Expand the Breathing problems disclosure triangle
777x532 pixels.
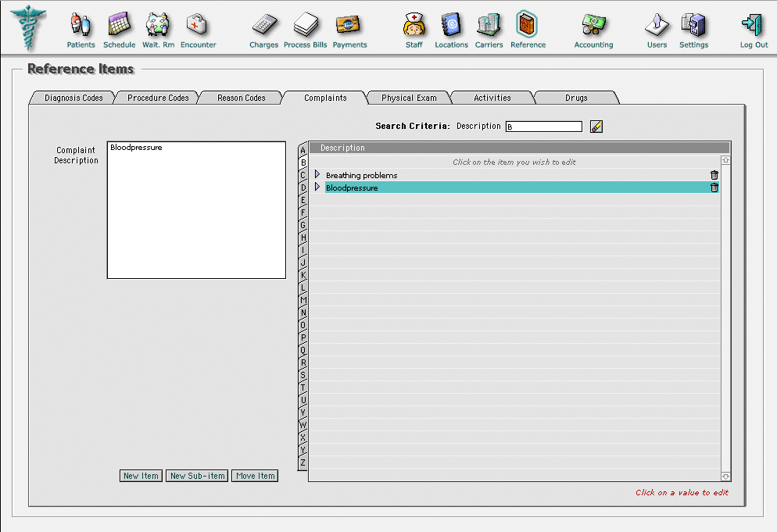point(317,174)
